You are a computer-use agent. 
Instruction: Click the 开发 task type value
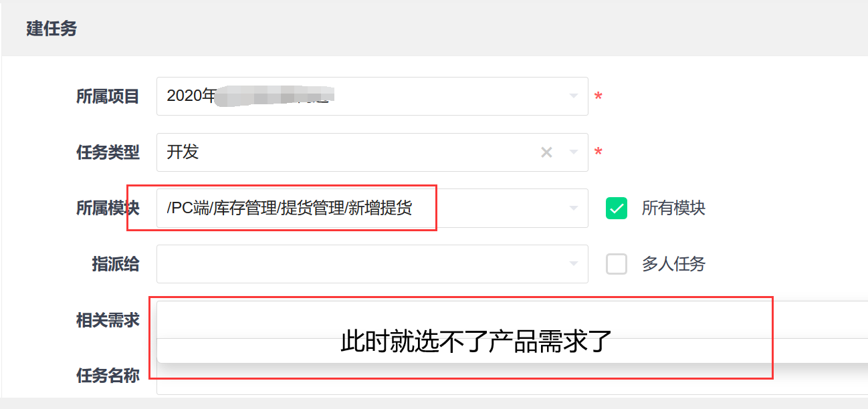click(183, 152)
